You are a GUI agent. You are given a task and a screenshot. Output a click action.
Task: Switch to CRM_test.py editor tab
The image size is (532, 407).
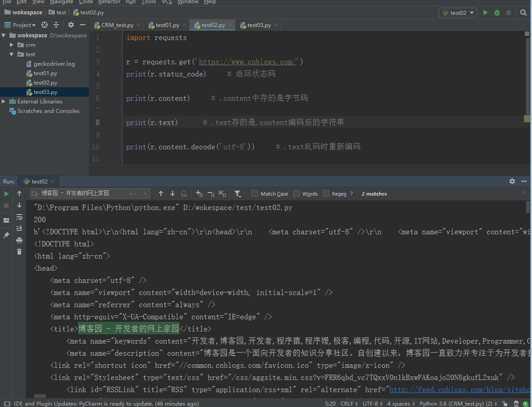[x=117, y=25]
